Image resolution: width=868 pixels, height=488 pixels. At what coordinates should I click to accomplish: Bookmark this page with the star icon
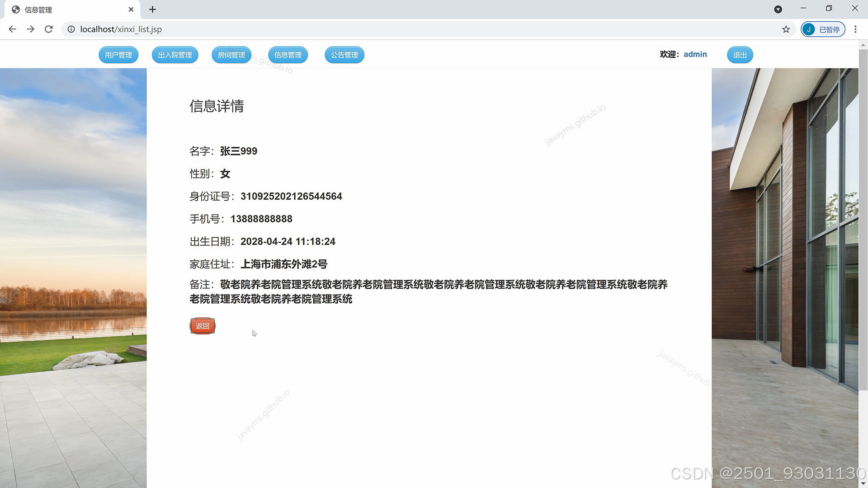point(786,29)
